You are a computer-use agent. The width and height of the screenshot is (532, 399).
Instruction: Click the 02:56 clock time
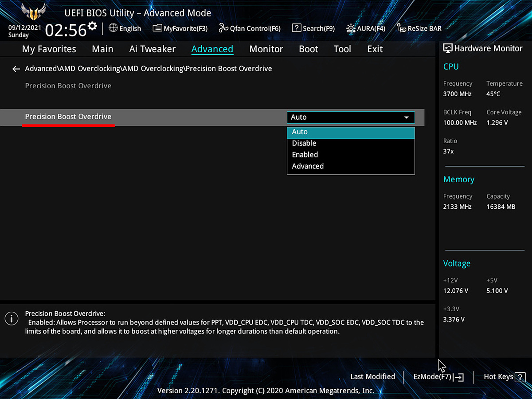66,30
